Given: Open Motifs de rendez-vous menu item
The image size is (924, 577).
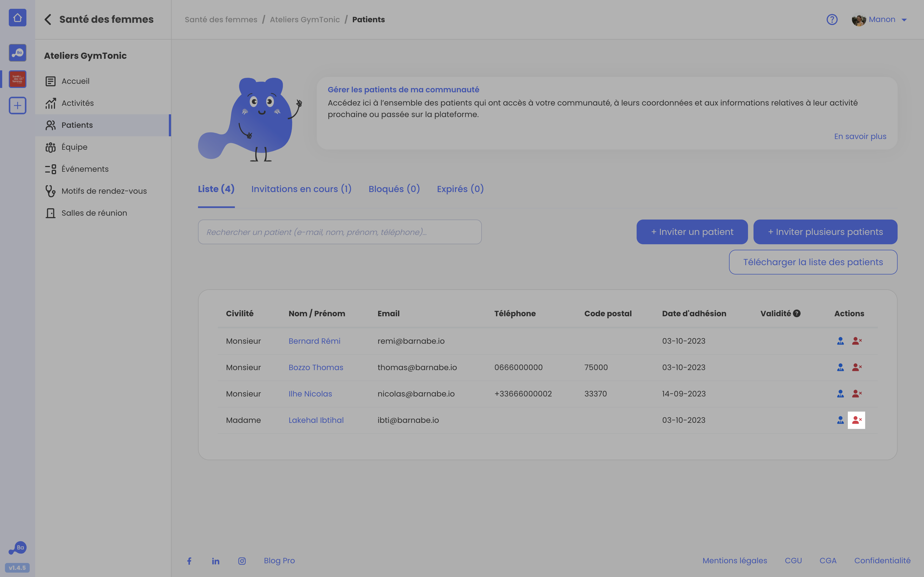Looking at the screenshot, I should coord(104,191).
